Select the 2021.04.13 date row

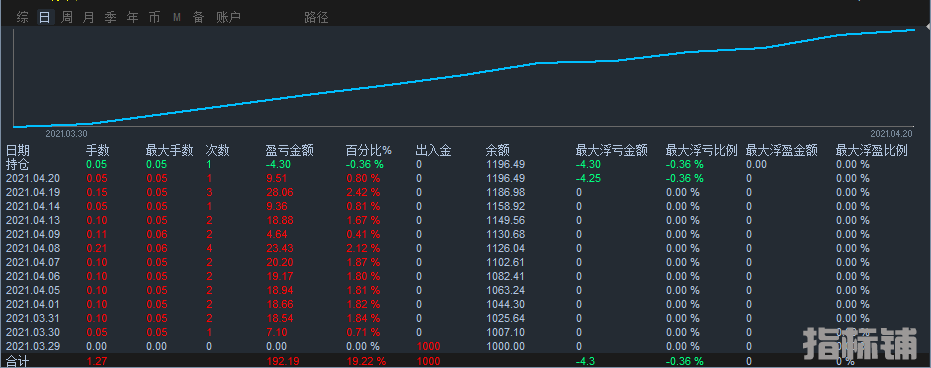click(x=466, y=220)
